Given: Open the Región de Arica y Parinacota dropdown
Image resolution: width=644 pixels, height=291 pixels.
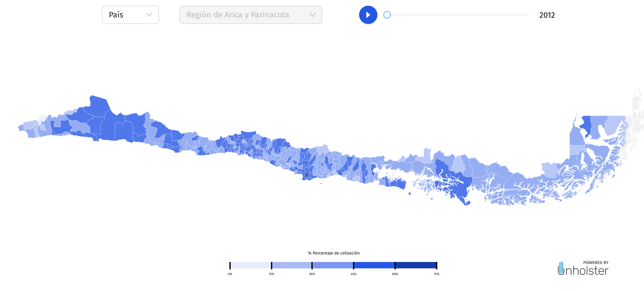Looking at the screenshot, I should click(x=251, y=15).
